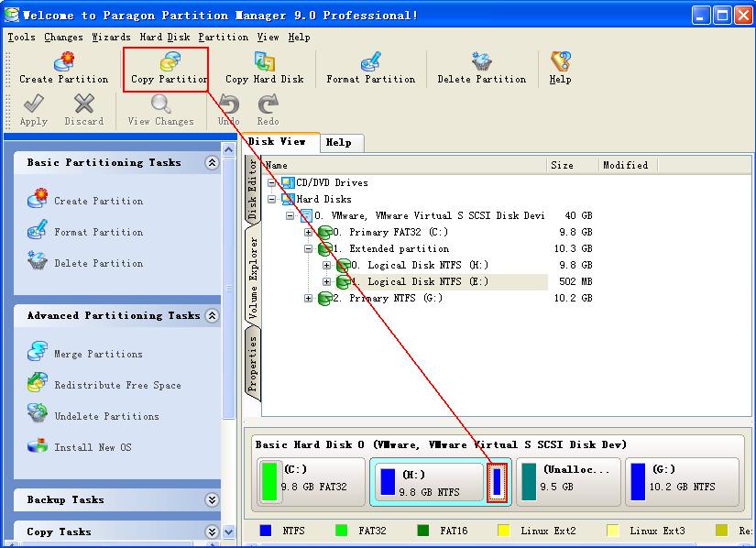Open the Hard Disk menu
This screenshot has width=756, height=548.
[165, 37]
